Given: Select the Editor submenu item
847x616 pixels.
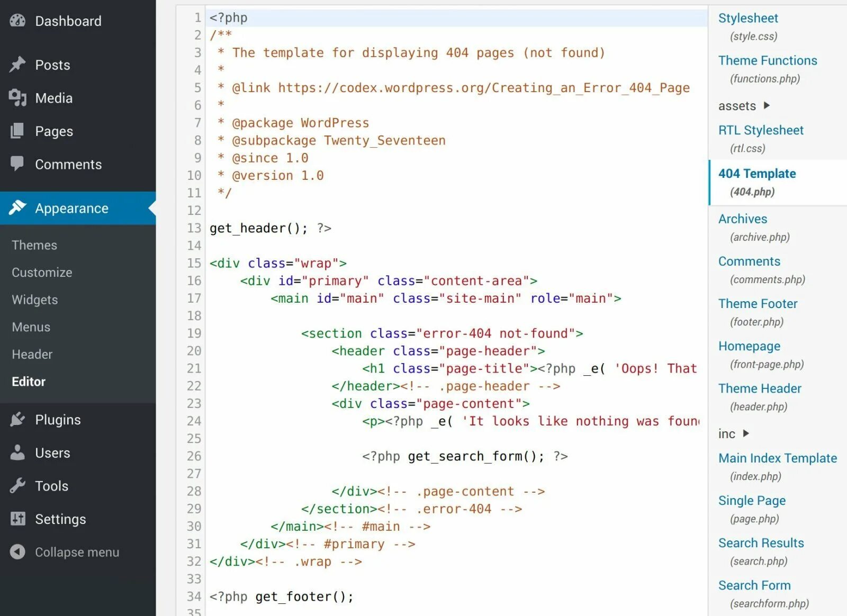Looking at the screenshot, I should tap(29, 382).
